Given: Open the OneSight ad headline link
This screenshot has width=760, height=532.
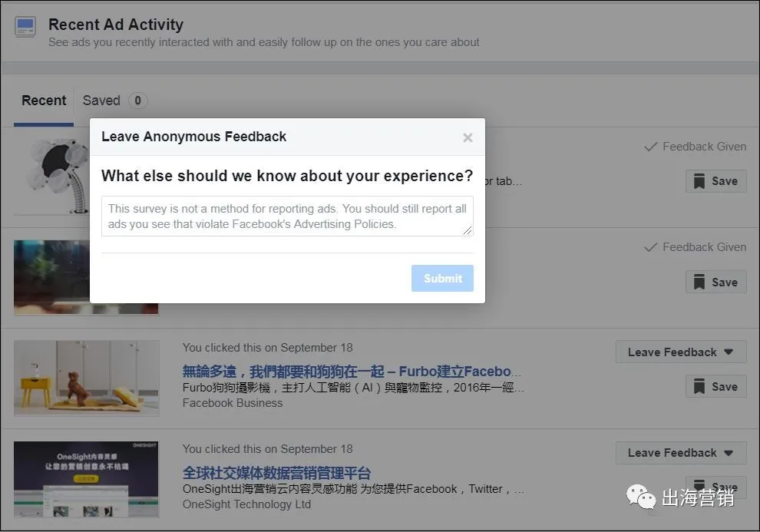Looking at the screenshot, I should tap(277, 473).
